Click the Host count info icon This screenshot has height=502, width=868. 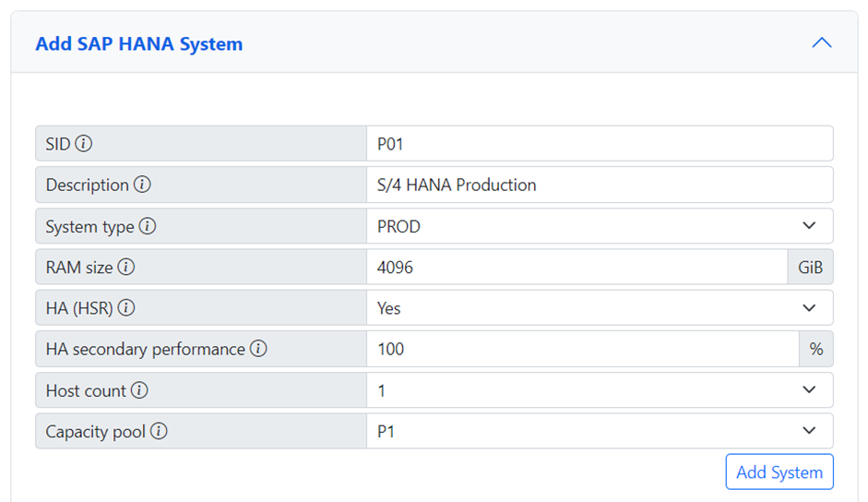pyautogui.click(x=139, y=390)
